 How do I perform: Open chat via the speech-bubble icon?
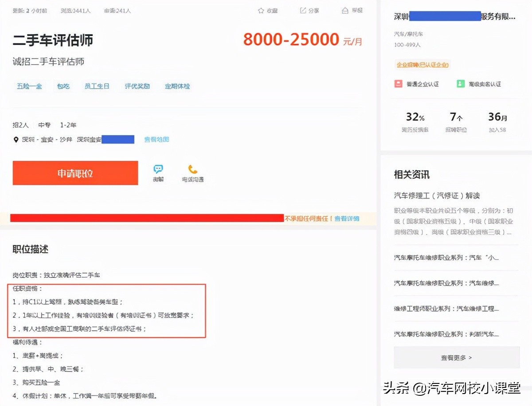158,169
